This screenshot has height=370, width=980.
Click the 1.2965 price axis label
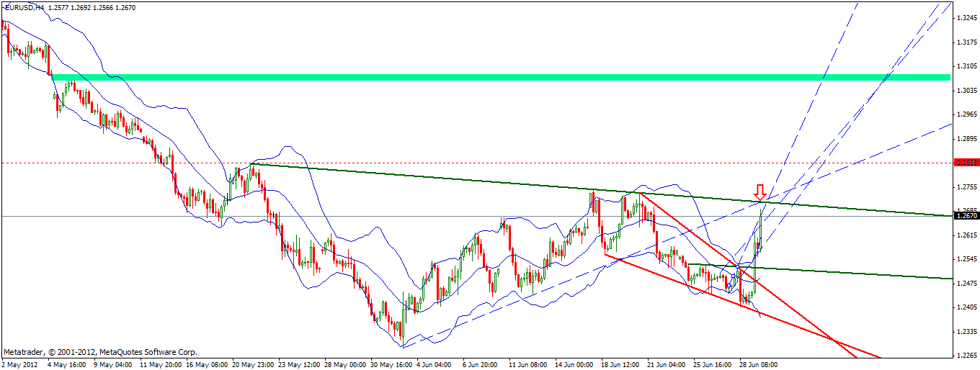(966, 114)
